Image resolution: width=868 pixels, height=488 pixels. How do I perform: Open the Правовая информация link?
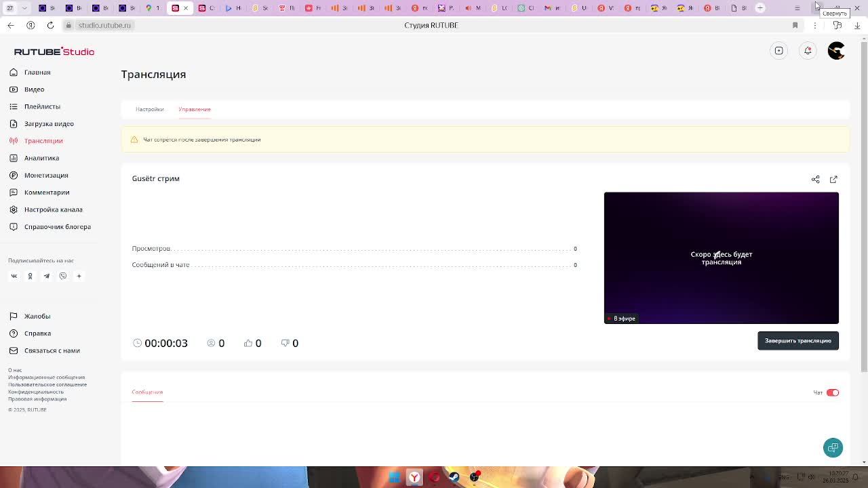(x=37, y=399)
